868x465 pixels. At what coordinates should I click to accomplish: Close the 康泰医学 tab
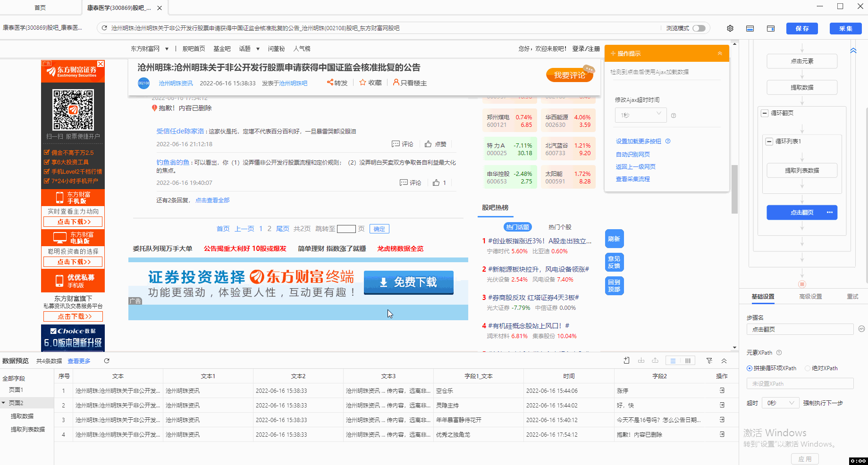click(x=160, y=8)
